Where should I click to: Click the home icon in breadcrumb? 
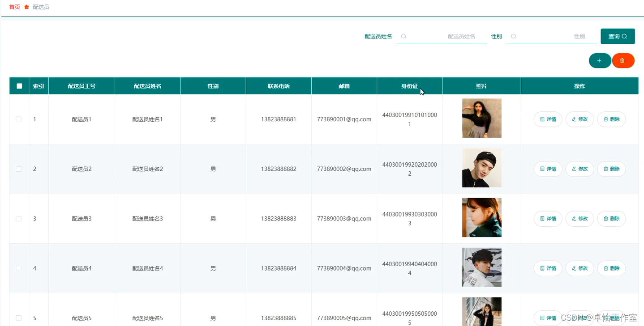click(x=26, y=7)
